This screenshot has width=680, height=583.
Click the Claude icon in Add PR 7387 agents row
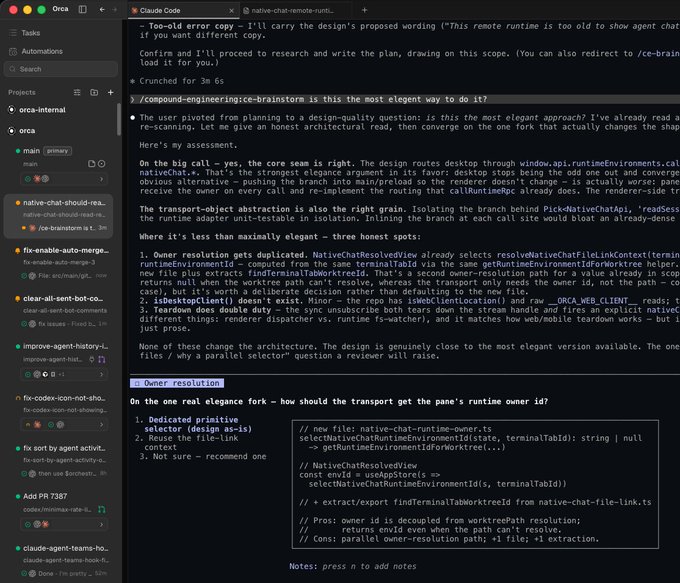point(45,524)
